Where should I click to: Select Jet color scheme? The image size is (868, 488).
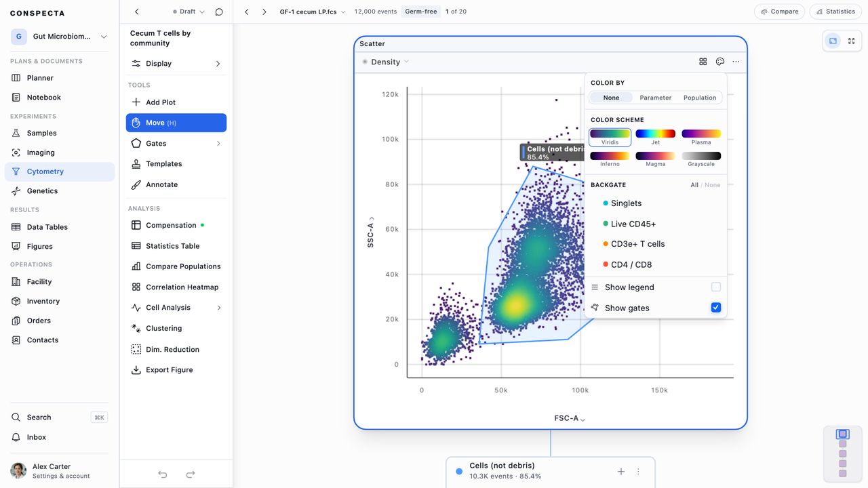pyautogui.click(x=656, y=138)
